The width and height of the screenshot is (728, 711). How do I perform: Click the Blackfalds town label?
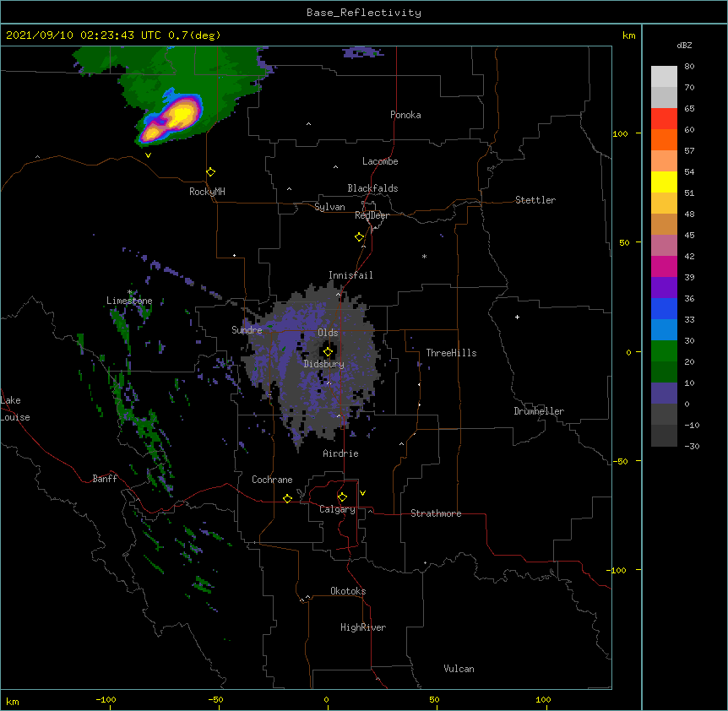(372, 188)
